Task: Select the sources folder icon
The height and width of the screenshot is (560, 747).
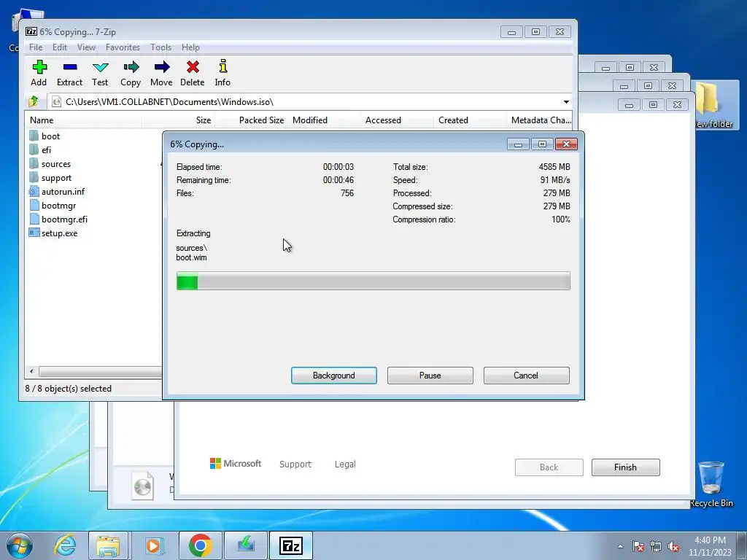Action: pyautogui.click(x=34, y=163)
